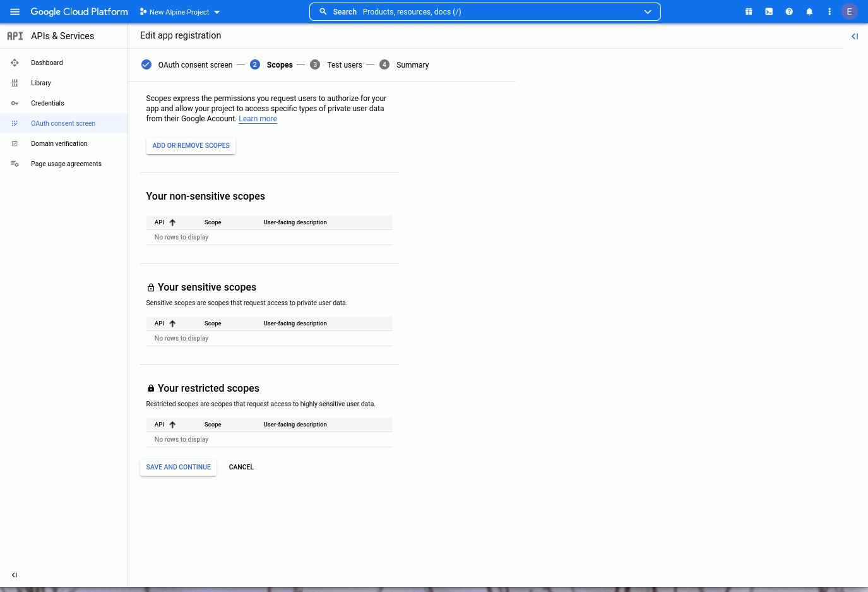Viewport: 868px width, 592px height.
Task: Click Scope header in restricted scopes table
Action: click(x=213, y=425)
